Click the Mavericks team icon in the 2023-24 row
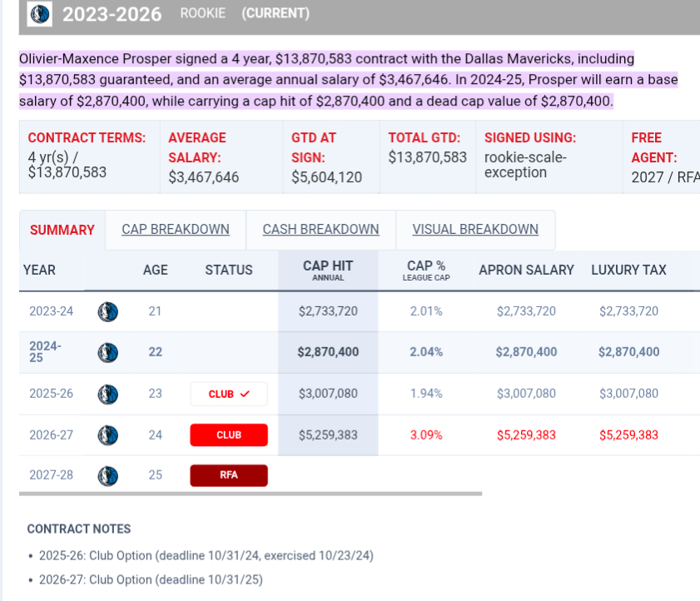The width and height of the screenshot is (700, 601). (107, 311)
